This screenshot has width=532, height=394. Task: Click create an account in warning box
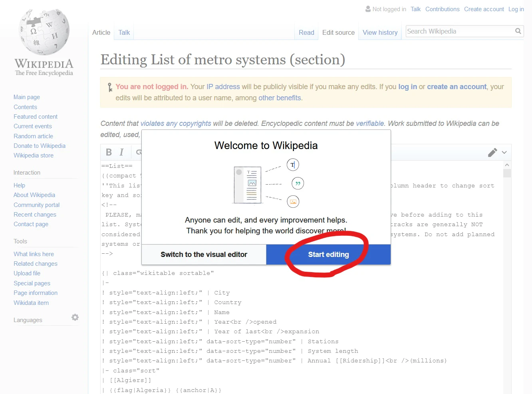click(457, 87)
